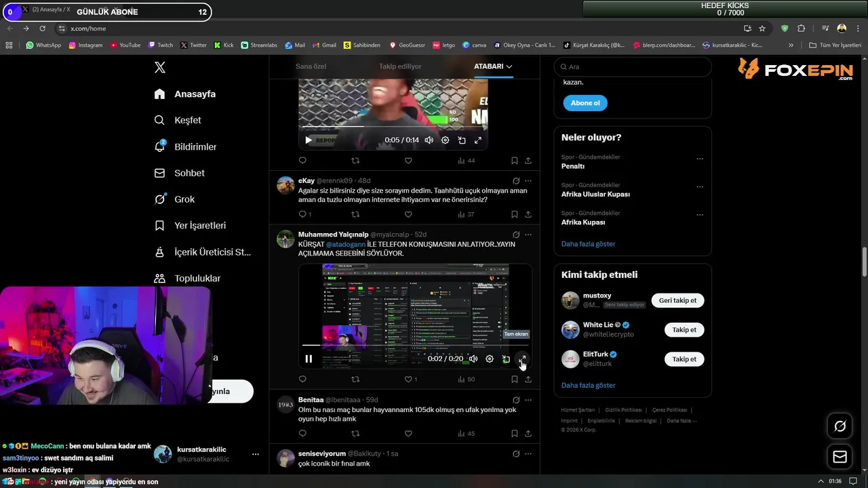Open the @atadogann mention link
The height and width of the screenshot is (488, 868).
[x=345, y=244]
